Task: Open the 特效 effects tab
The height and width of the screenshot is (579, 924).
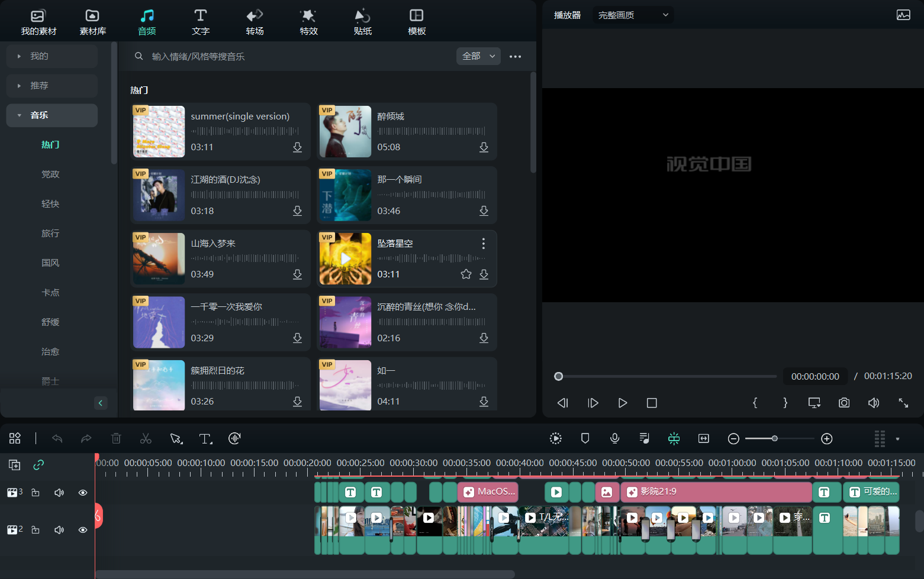Action: [308, 22]
